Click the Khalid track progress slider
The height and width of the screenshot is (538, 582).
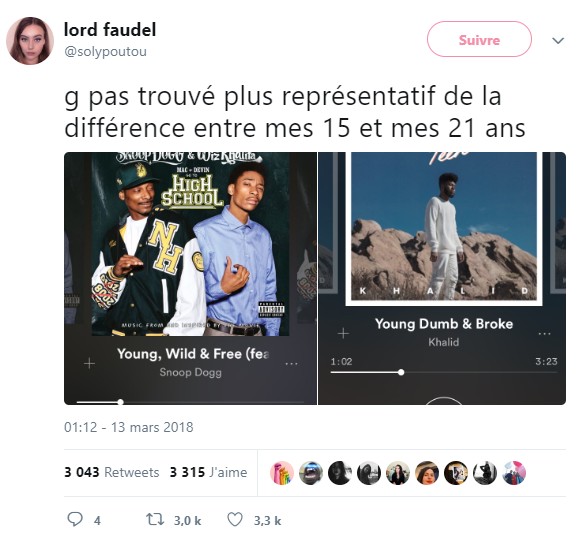[x=444, y=372]
